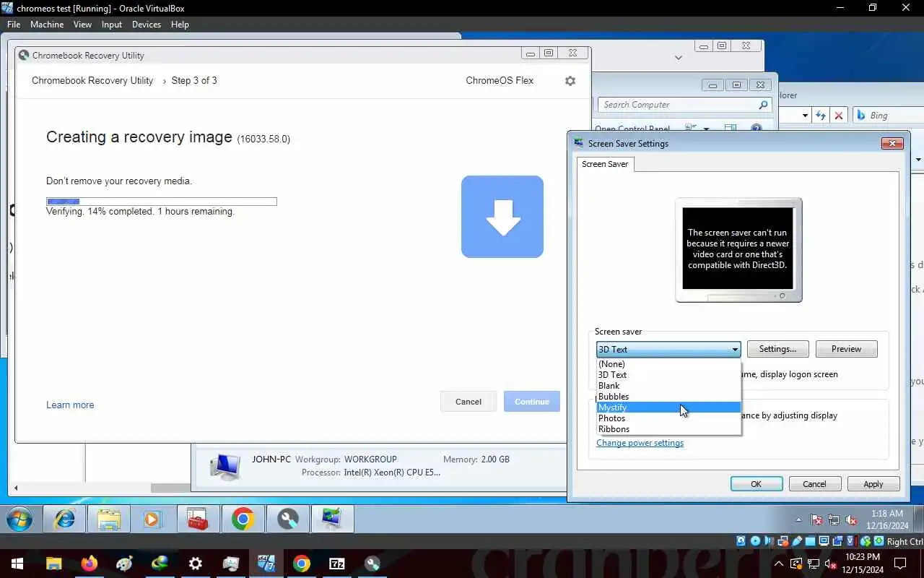Screen dimensions: 924x578
Task: Switch to Chrome in guest taskbar
Action: [243, 519]
